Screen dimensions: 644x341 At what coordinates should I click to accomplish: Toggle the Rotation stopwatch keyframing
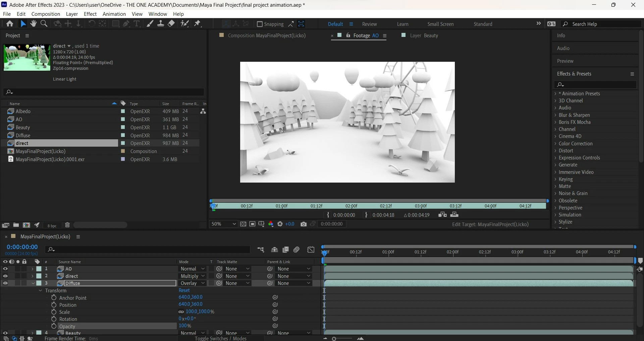[54, 319]
